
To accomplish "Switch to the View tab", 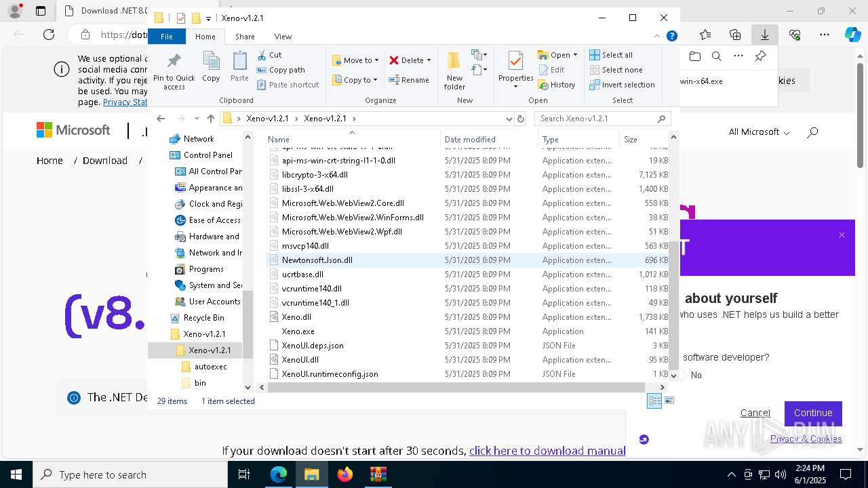I will click(x=283, y=37).
